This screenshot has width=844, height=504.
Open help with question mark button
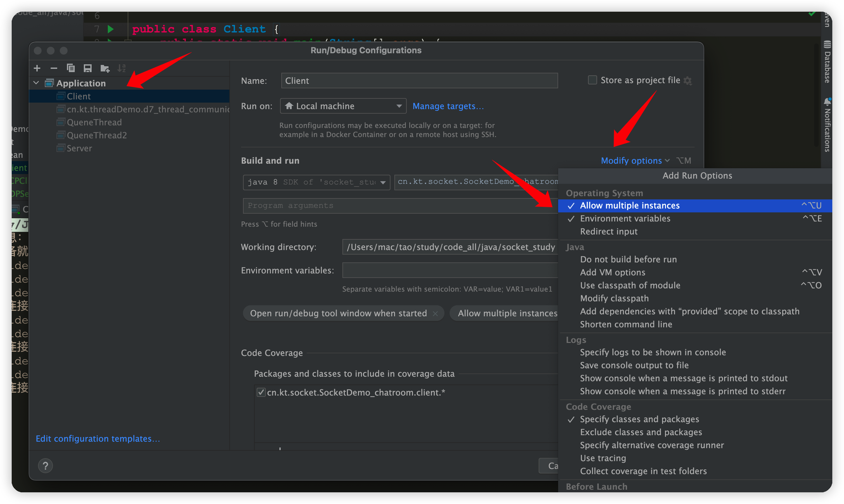[45, 466]
